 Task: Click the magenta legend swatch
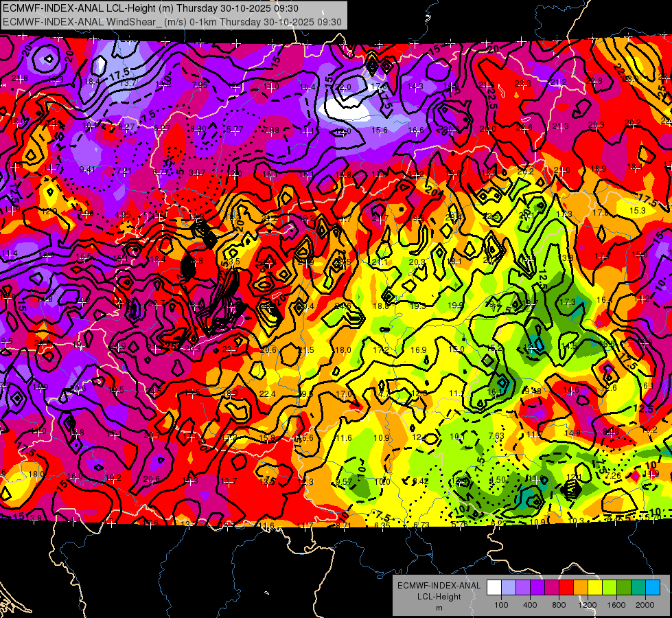pyautogui.click(x=552, y=588)
